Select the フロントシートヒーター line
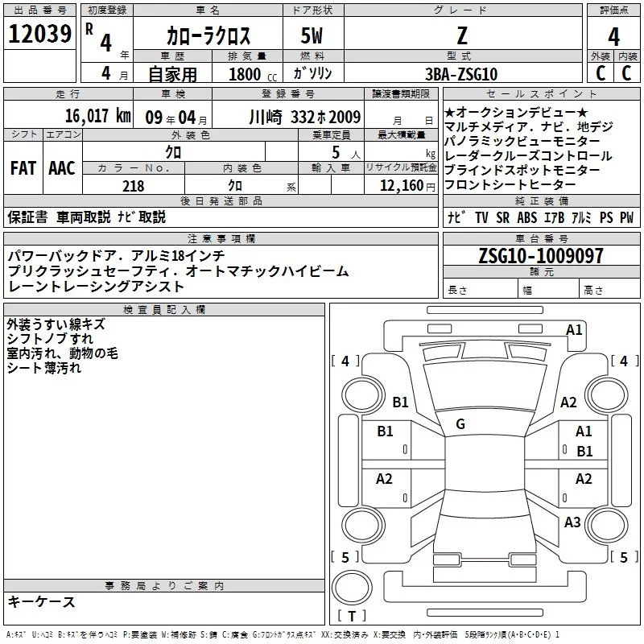 [510, 184]
